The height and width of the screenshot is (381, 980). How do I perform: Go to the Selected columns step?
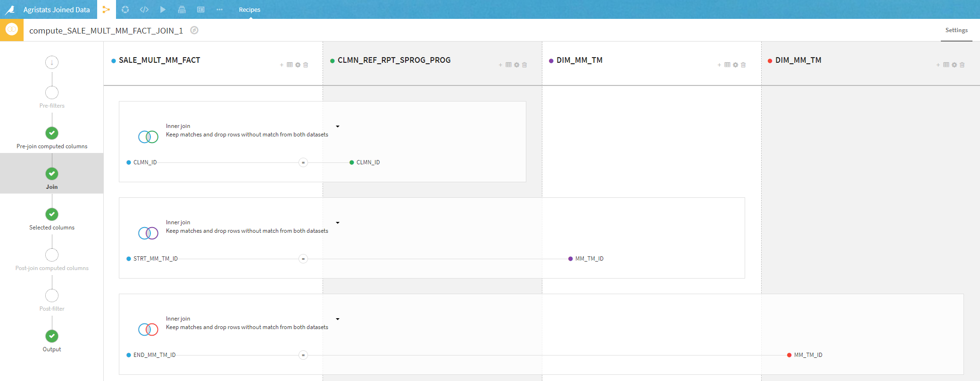pos(52,219)
